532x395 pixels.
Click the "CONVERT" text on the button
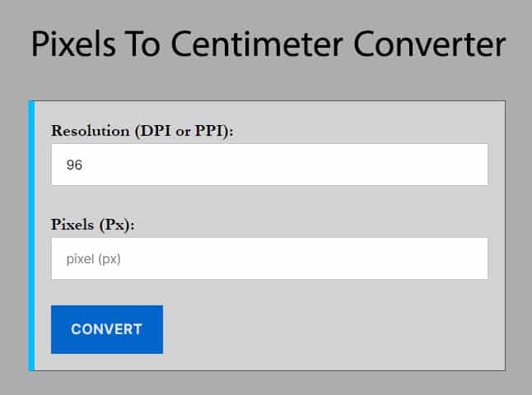106,329
